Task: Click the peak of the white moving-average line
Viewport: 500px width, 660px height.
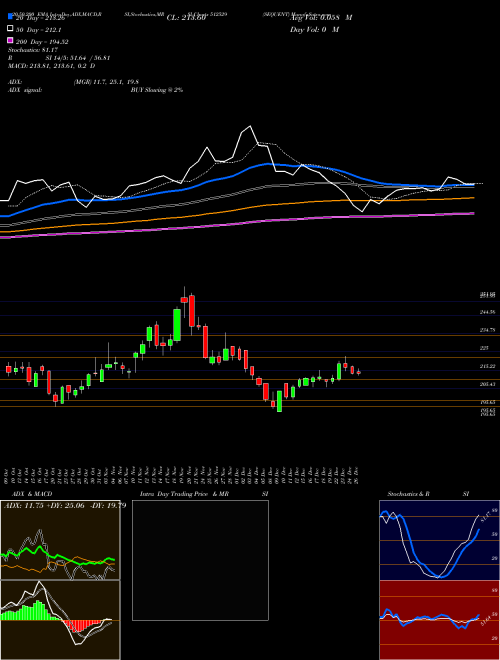Action: [x=250, y=126]
